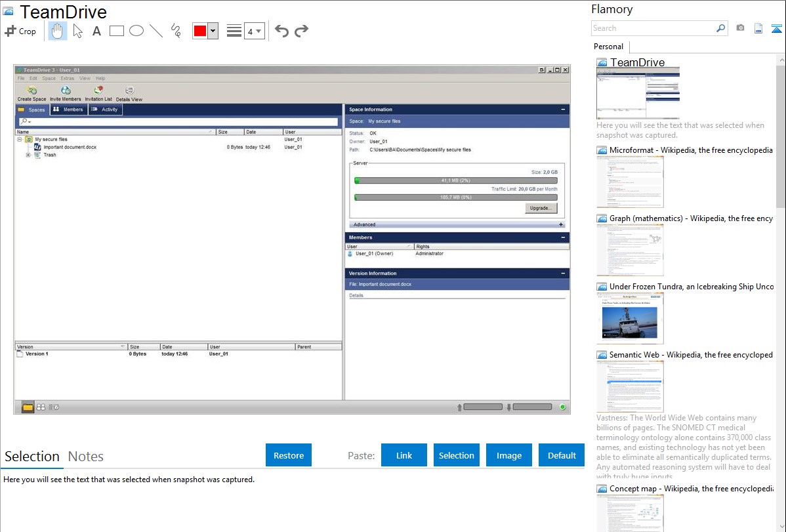
Task: Switch to the Notes tab
Action: [x=86, y=457]
